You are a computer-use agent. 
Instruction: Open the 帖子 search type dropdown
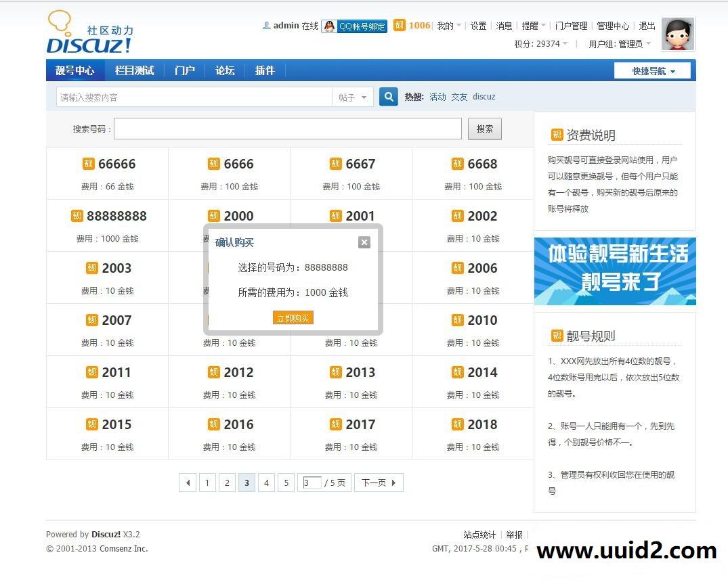pos(353,97)
